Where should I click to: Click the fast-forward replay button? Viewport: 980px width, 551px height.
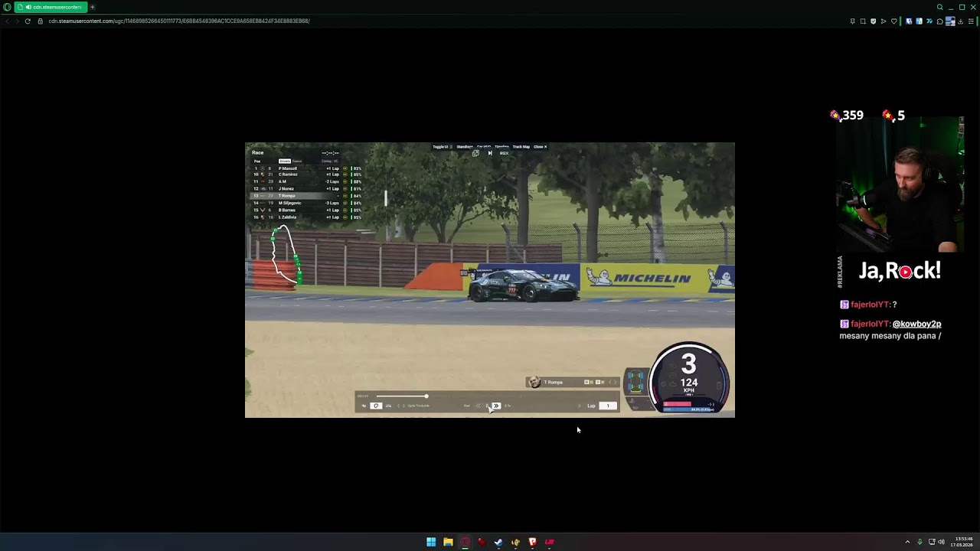coord(496,406)
